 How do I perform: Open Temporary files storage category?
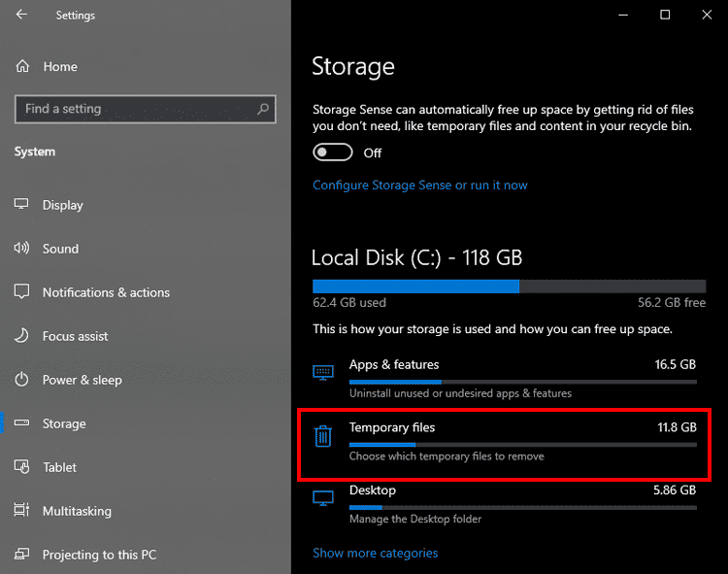(x=504, y=444)
